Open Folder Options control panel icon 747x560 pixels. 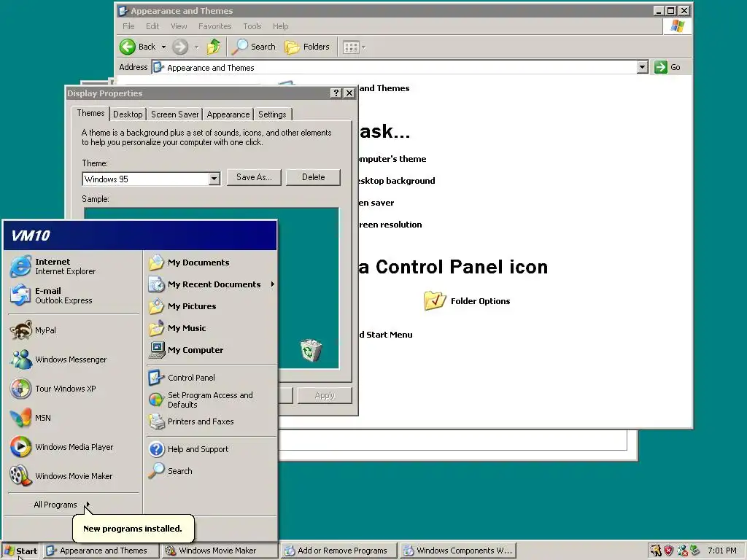tap(467, 301)
